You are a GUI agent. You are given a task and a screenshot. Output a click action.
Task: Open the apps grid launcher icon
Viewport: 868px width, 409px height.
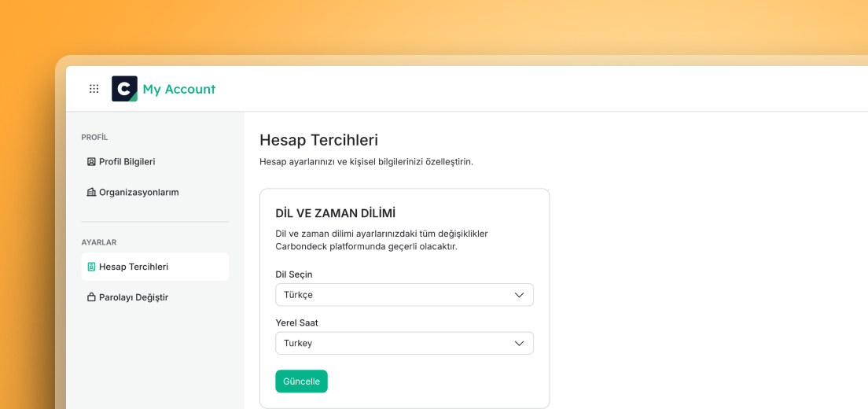coord(94,89)
